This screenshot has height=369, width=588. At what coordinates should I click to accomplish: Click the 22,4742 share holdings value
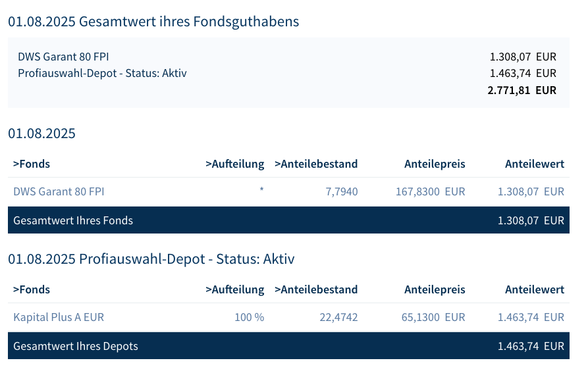coord(338,317)
